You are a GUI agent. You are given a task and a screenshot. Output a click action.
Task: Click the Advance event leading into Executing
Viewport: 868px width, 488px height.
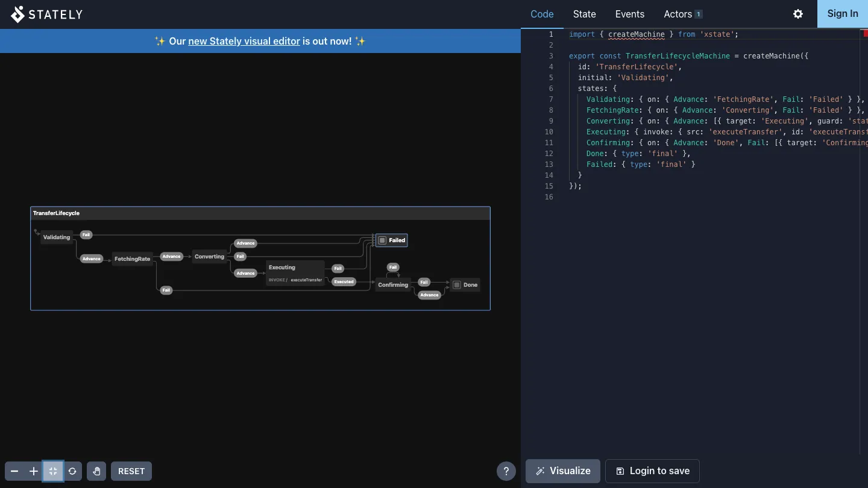coord(246,274)
